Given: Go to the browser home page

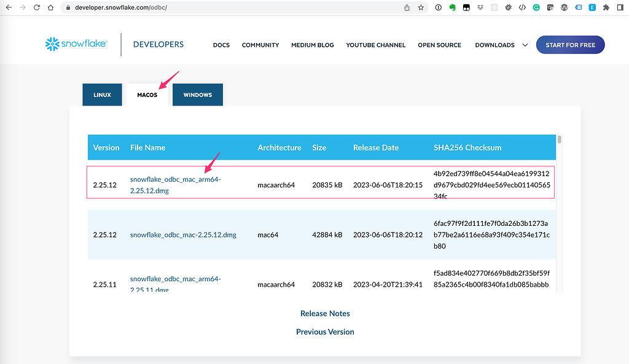Looking at the screenshot, I should [x=50, y=7].
